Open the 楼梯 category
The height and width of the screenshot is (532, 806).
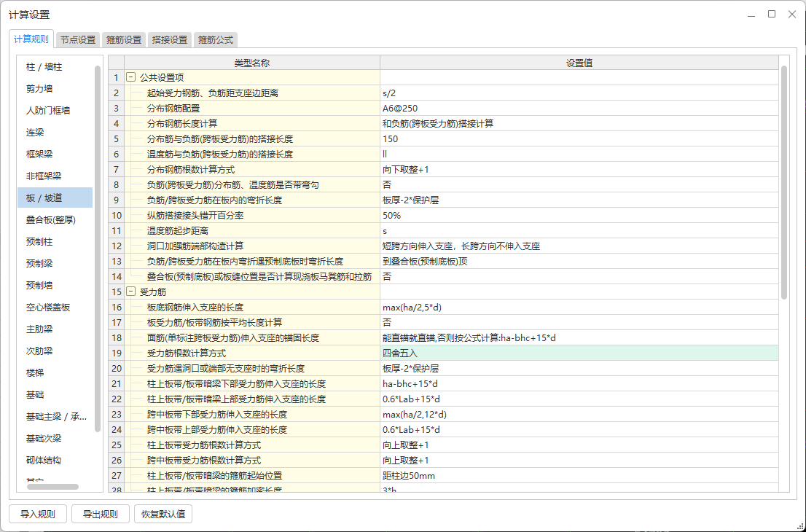point(55,372)
